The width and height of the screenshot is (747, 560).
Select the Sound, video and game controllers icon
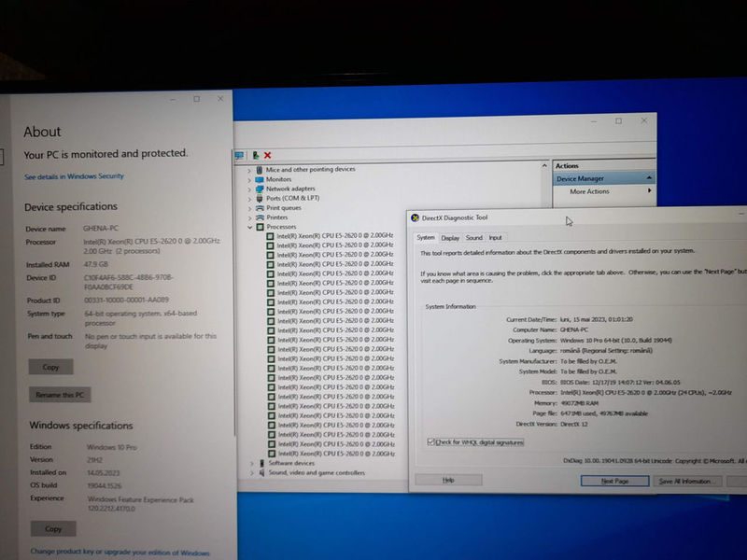point(262,473)
